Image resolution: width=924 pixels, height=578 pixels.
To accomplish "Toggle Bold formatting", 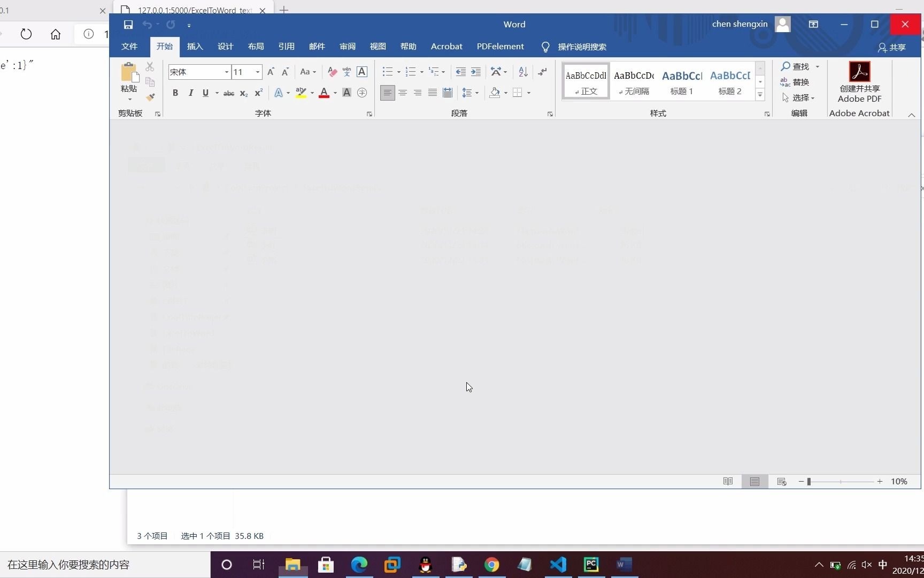I will tap(175, 93).
